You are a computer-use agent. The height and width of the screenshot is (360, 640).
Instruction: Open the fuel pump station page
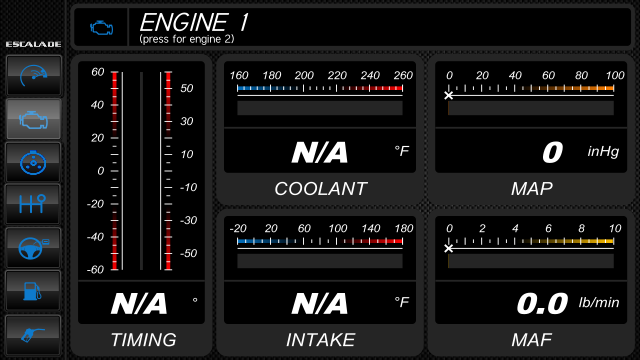tap(33, 290)
